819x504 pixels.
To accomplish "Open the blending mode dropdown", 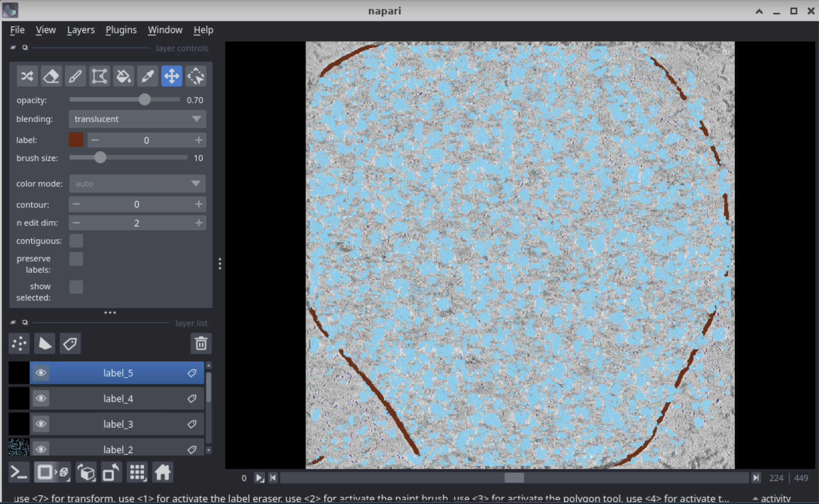I will pyautogui.click(x=137, y=119).
